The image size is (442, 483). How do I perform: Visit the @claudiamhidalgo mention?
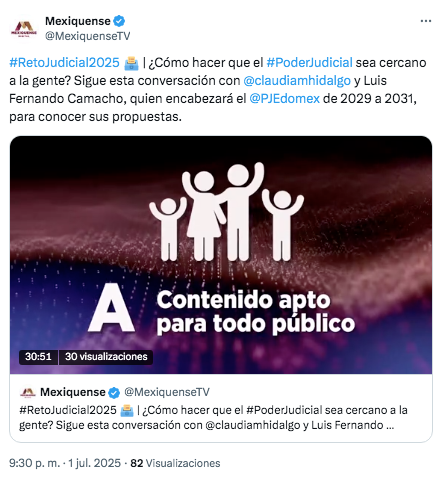point(297,81)
